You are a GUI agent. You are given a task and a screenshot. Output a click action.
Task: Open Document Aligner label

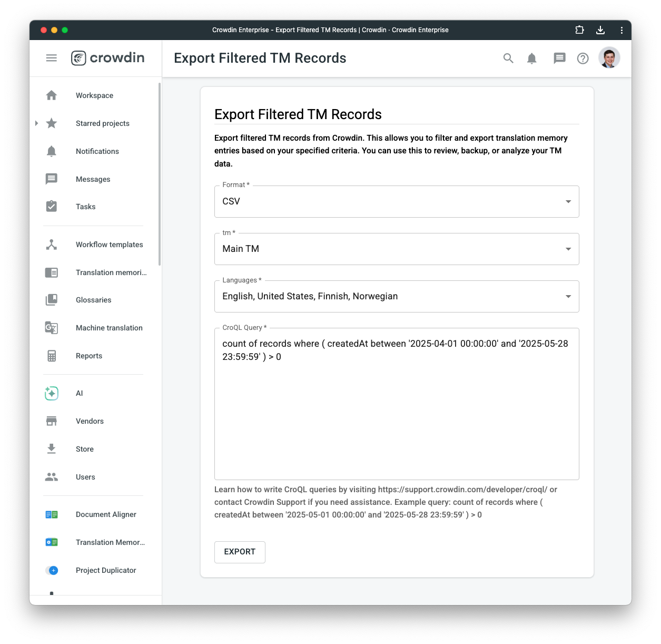tap(106, 514)
